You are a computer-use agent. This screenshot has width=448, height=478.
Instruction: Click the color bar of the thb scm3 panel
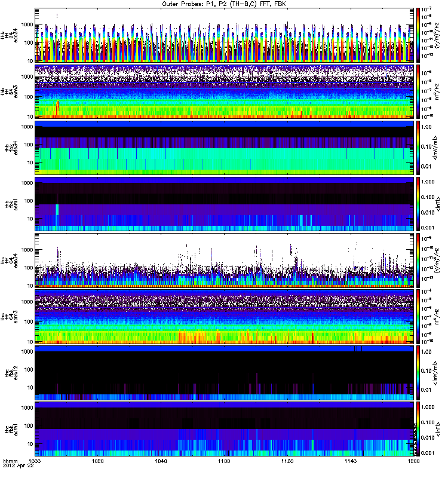[x=418, y=91]
